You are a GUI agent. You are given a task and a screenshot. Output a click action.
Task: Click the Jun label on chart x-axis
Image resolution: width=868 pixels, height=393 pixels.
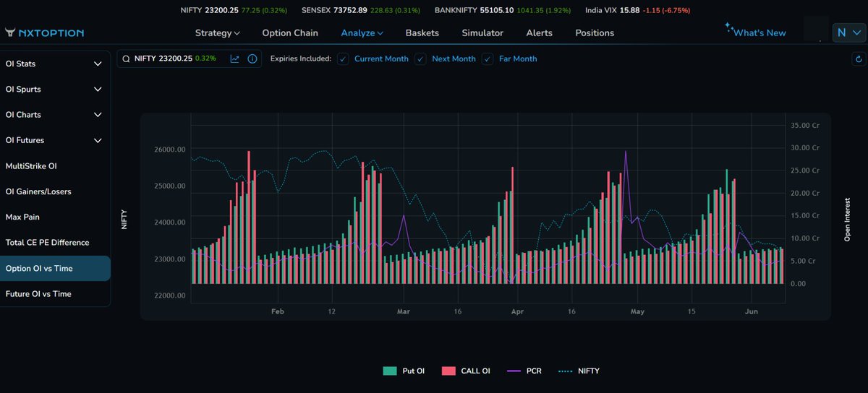(752, 311)
